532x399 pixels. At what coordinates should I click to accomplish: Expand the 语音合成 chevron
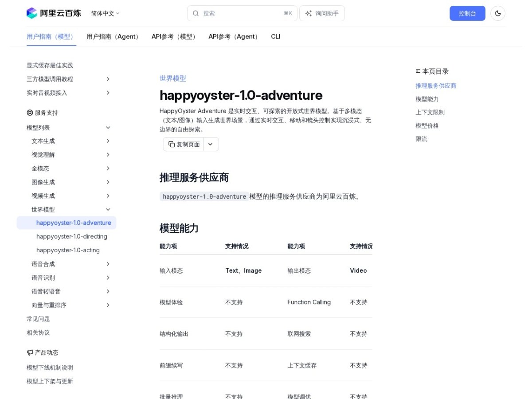(x=108, y=264)
